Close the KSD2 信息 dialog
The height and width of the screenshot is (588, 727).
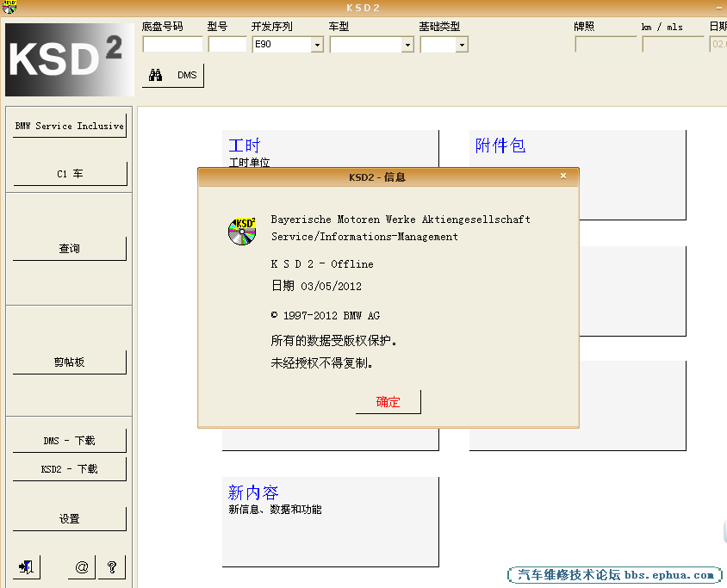pyautogui.click(x=562, y=176)
